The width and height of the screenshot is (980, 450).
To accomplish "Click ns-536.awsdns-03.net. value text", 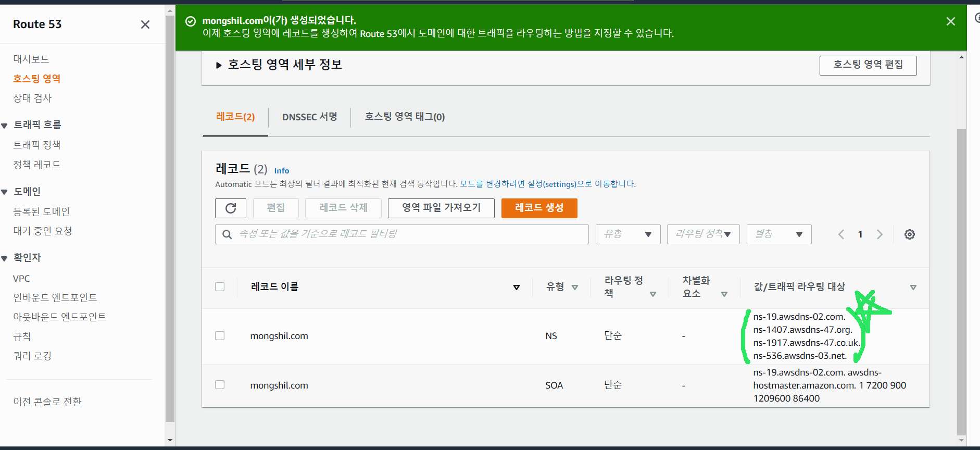I will pyautogui.click(x=800, y=356).
